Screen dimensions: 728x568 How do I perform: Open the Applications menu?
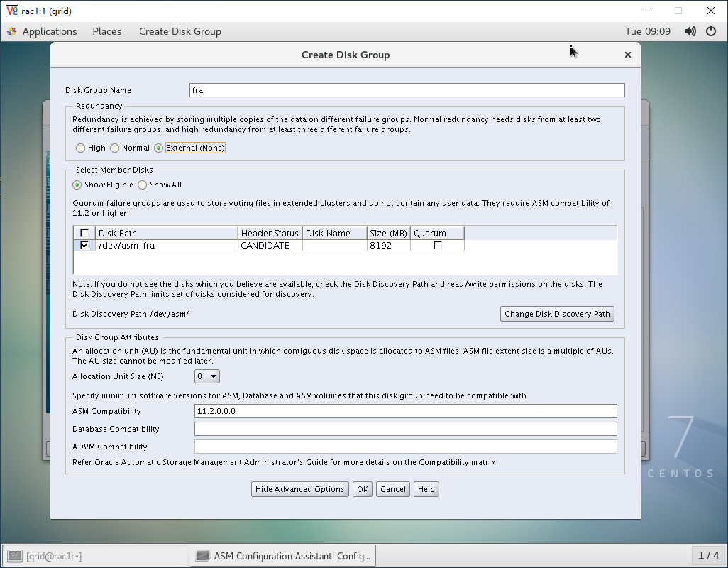(x=50, y=31)
